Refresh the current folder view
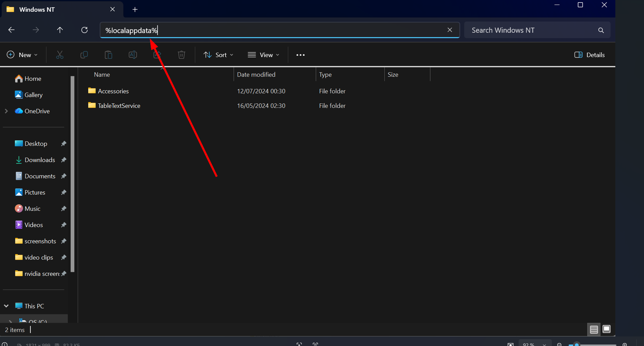Image resolution: width=644 pixels, height=346 pixels. 85,30
